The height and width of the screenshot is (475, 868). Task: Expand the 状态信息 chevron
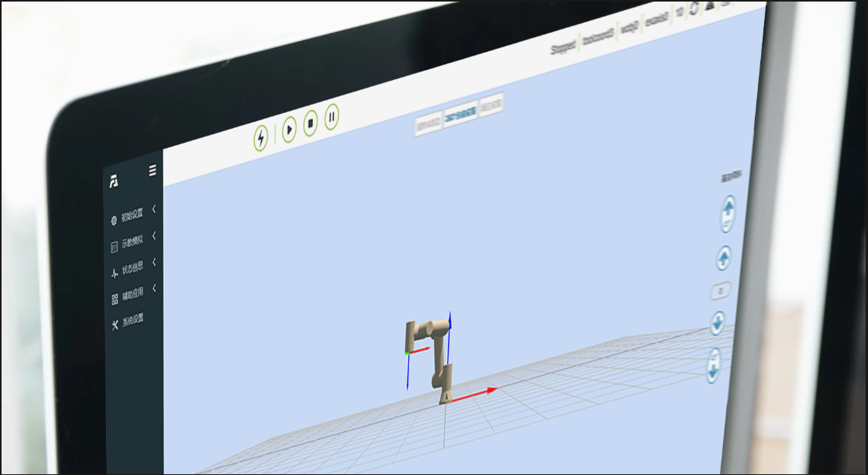[154, 262]
